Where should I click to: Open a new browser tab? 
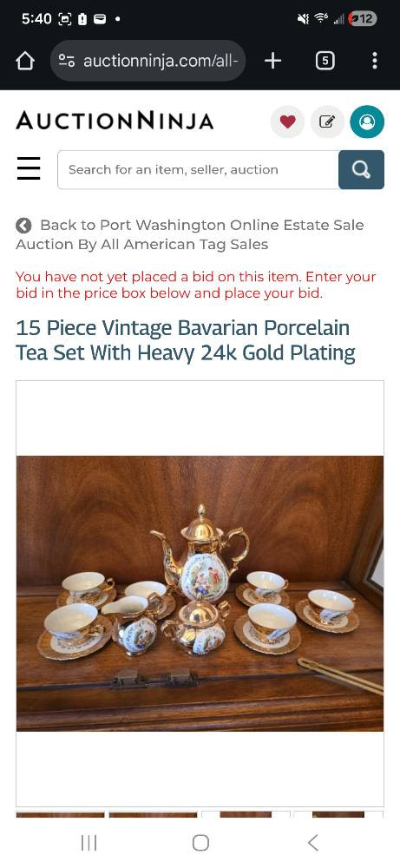pyautogui.click(x=272, y=61)
